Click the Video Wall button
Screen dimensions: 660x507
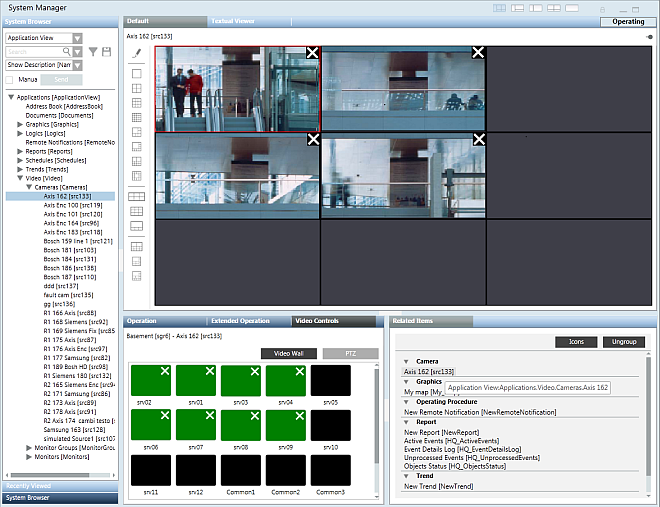(x=288, y=353)
